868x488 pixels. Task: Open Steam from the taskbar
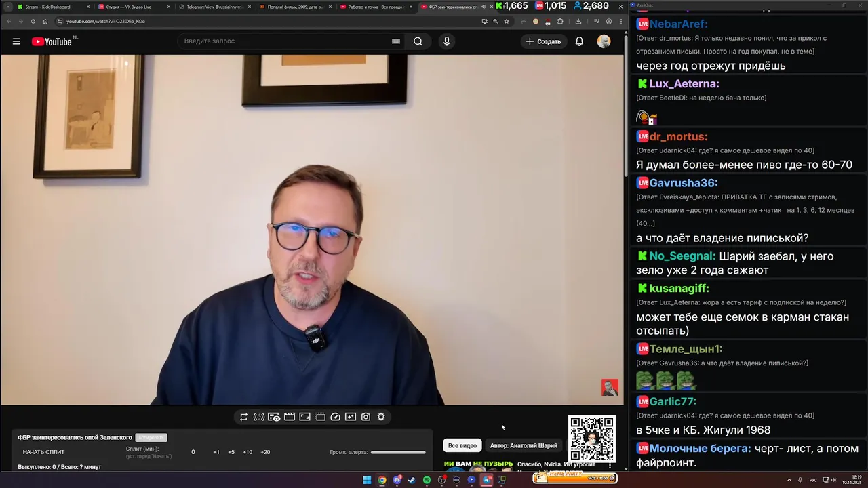pyautogui.click(x=412, y=480)
